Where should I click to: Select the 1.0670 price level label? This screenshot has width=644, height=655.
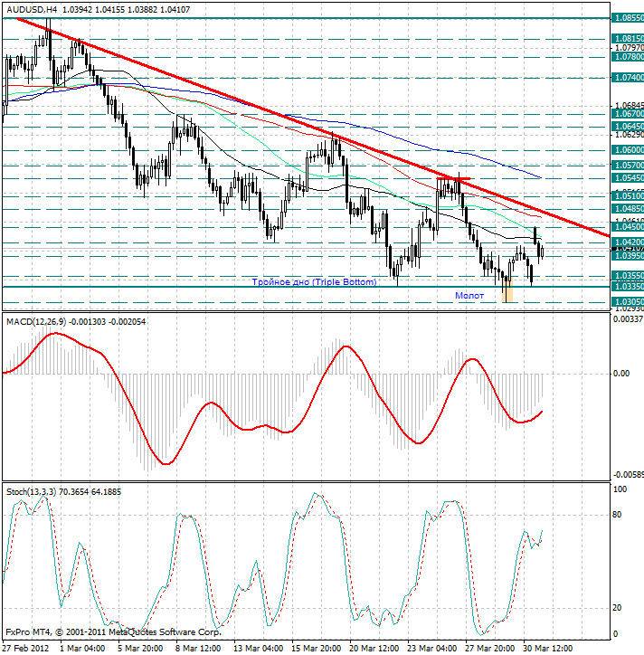click(628, 114)
